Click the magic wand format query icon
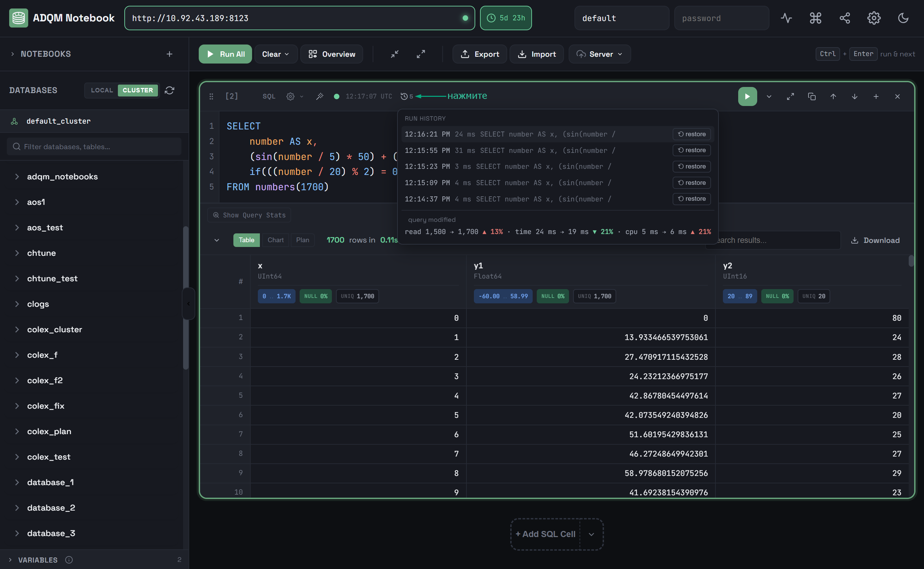 coord(320,96)
